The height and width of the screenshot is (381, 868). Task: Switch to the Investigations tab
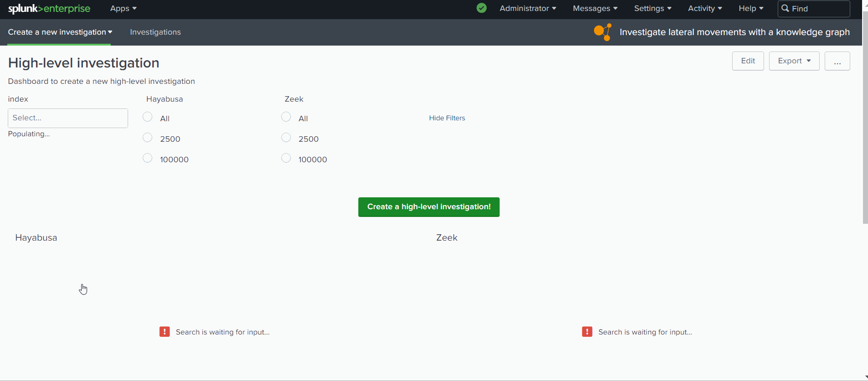point(155,32)
